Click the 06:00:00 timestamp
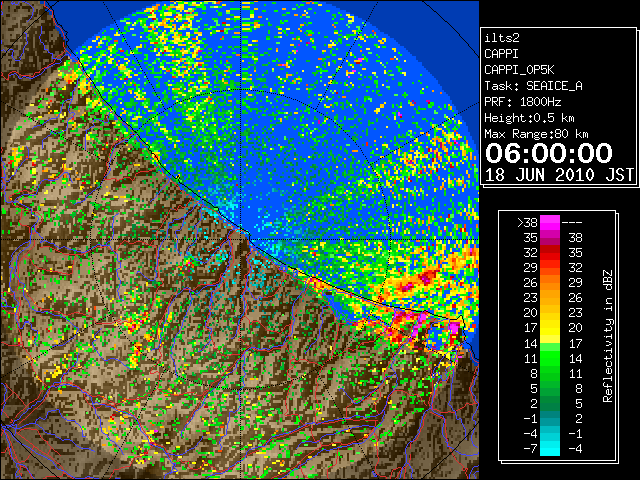Viewport: 640px width, 480px height. pos(549,153)
